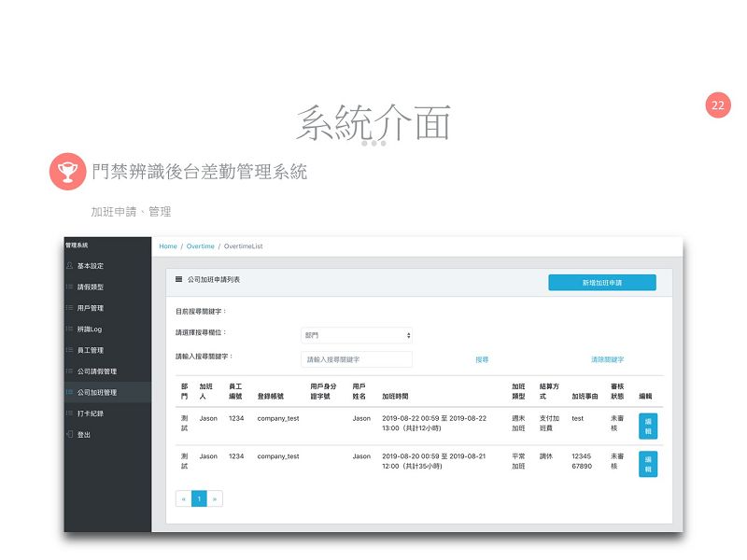This screenshot has width=747, height=560.
Task: Click the user icon beside 基本設定
Action: coord(69,265)
